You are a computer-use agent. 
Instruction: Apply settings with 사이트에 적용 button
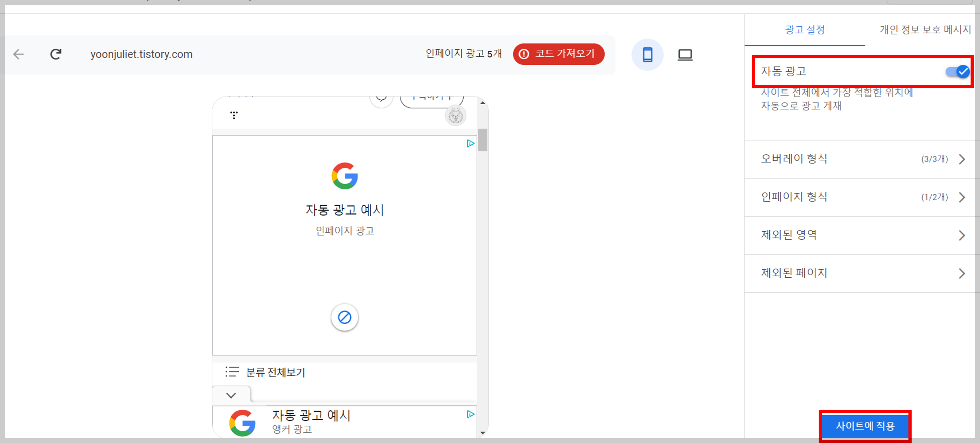(x=865, y=426)
